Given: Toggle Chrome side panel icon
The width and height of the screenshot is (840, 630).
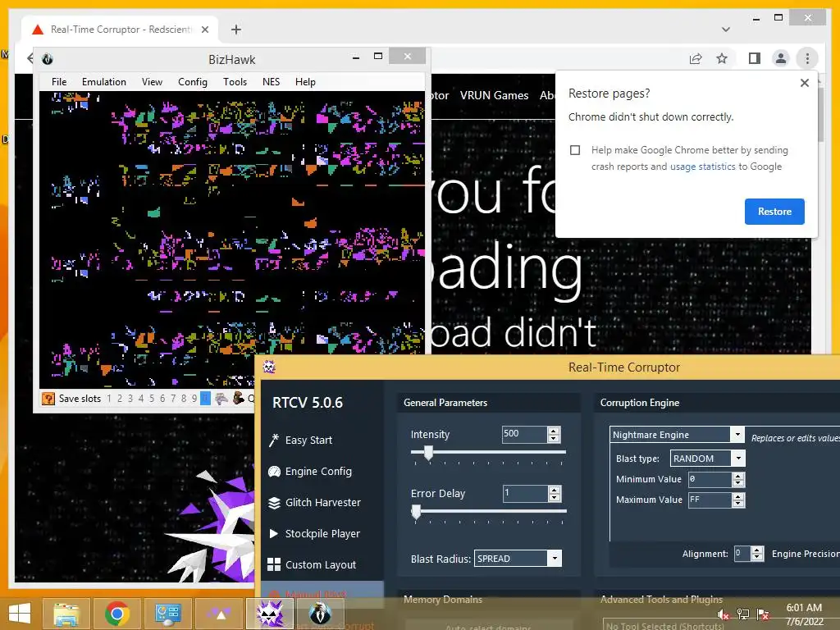Looking at the screenshot, I should tap(755, 58).
